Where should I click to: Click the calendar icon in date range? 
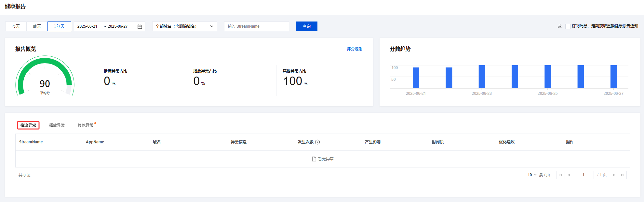pyautogui.click(x=140, y=27)
